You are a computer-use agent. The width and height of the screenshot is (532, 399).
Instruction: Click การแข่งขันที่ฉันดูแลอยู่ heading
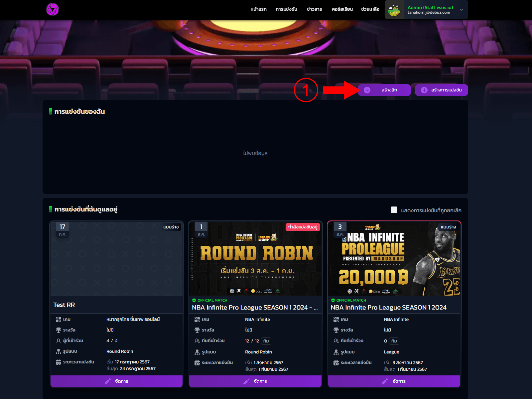[86, 209]
